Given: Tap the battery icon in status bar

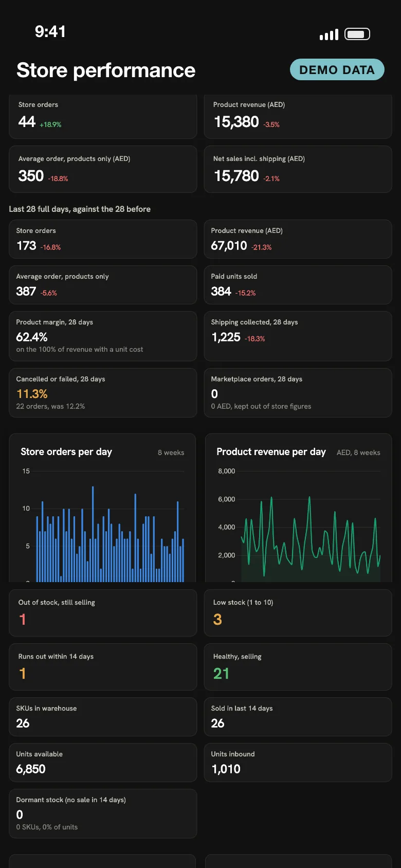Looking at the screenshot, I should click(357, 34).
